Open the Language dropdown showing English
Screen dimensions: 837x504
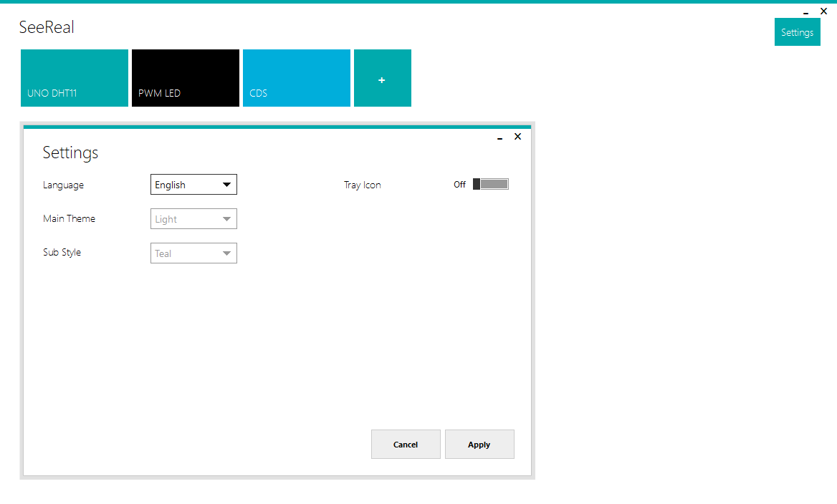coord(193,185)
